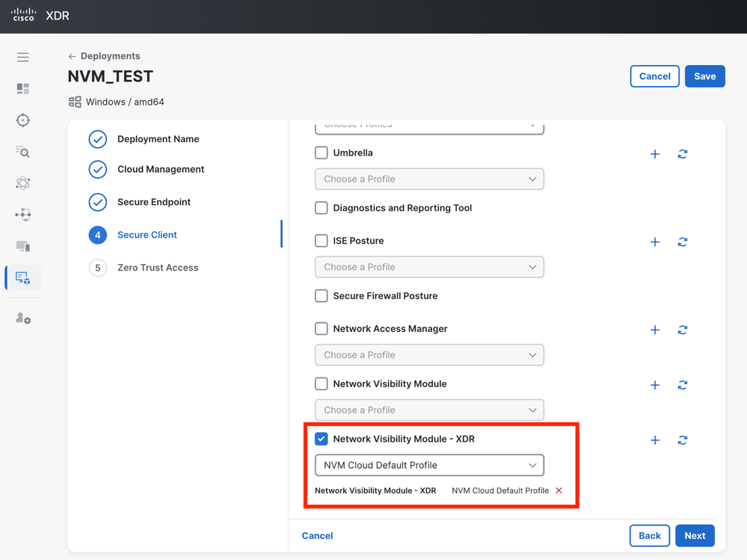Click the Cisco logo in header

coord(23,15)
